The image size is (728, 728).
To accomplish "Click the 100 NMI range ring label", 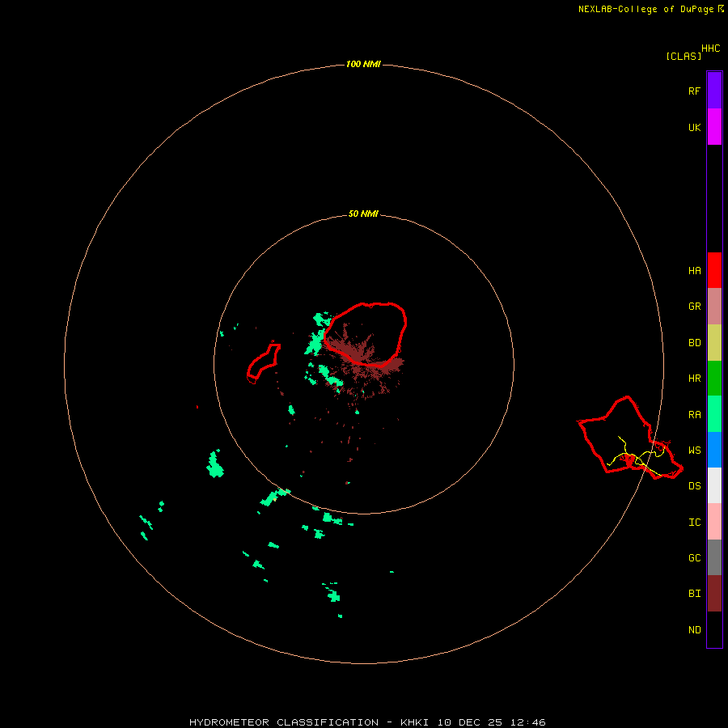I will [x=363, y=64].
